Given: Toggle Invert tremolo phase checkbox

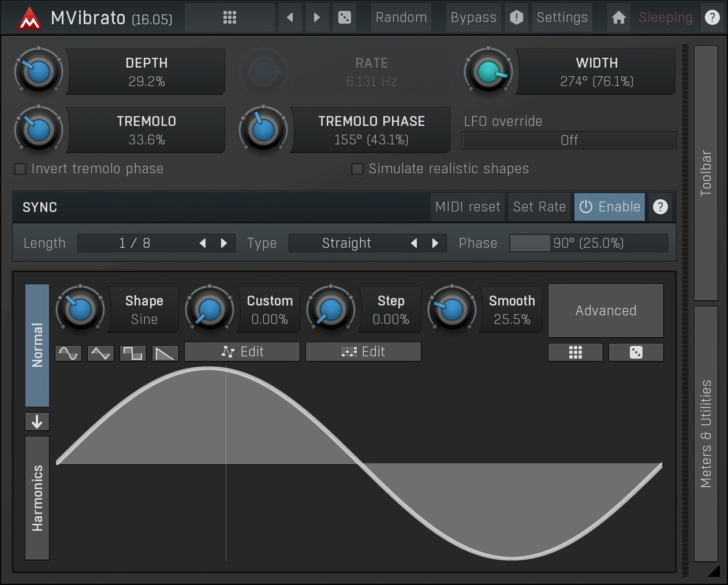Looking at the screenshot, I should [x=20, y=169].
